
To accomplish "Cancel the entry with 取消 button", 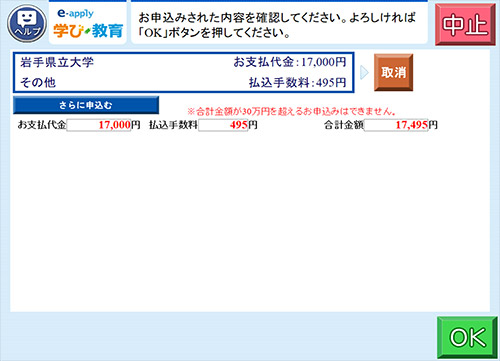I will (x=393, y=72).
